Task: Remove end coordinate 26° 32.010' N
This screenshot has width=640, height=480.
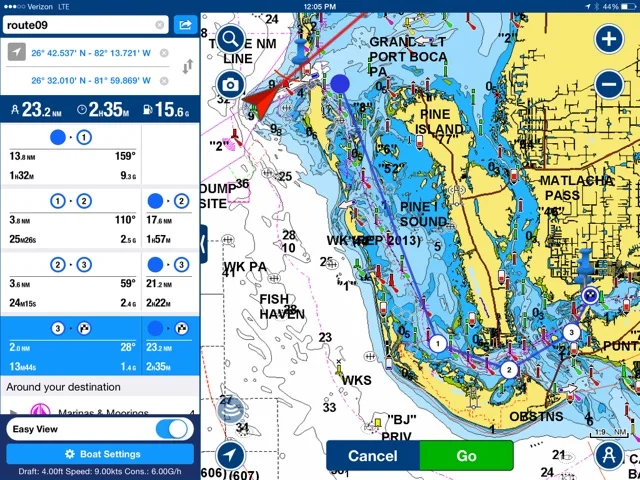Action: [164, 81]
